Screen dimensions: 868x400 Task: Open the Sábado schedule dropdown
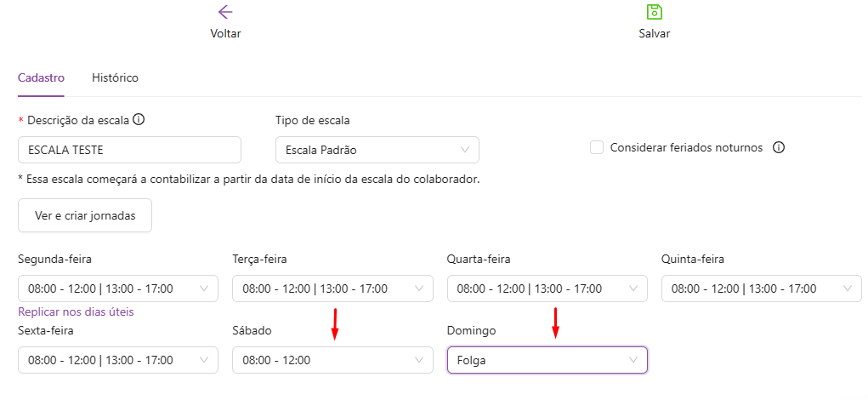click(x=332, y=360)
